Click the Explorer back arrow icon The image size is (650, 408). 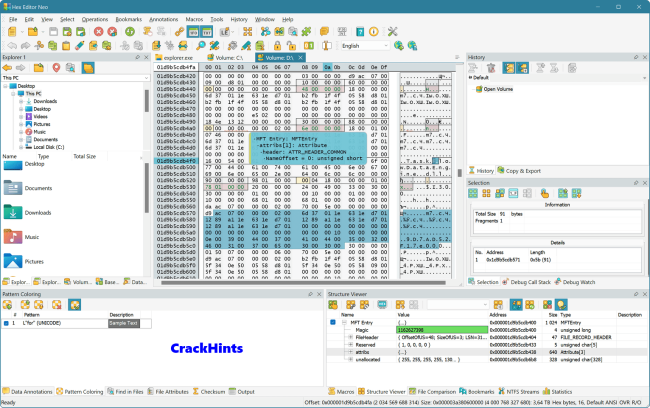(7, 68)
